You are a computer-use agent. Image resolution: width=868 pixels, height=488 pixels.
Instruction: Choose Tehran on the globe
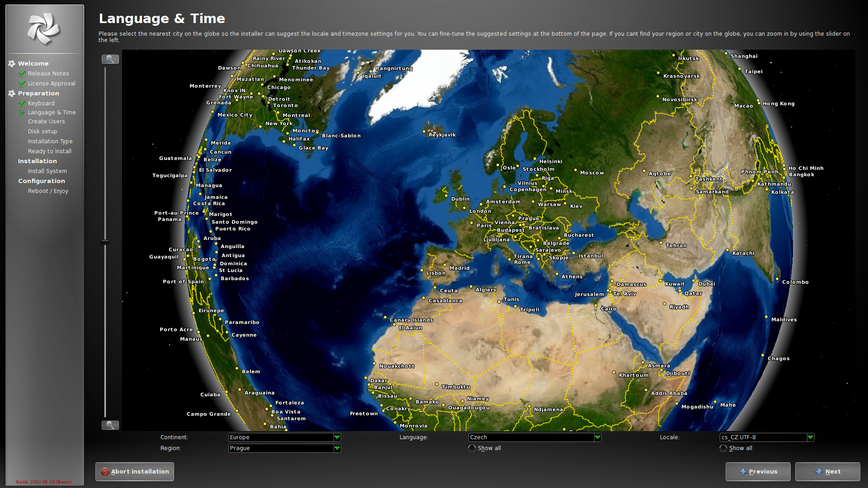point(661,243)
